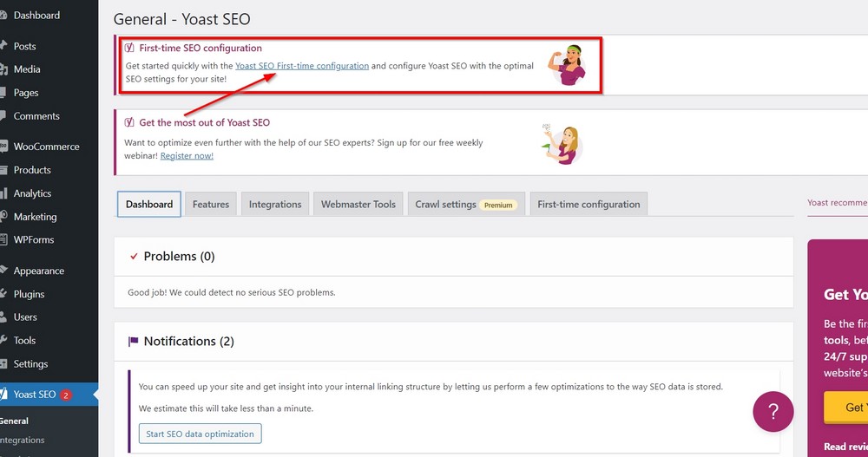The image size is (868, 457).
Task: Click the Analytics bar chart icon
Action: click(x=3, y=193)
